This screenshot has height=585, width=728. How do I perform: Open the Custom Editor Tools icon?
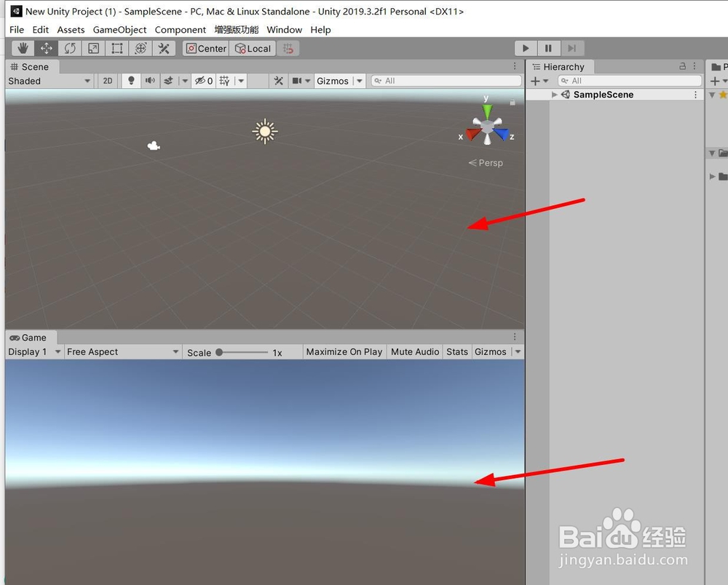tap(164, 48)
